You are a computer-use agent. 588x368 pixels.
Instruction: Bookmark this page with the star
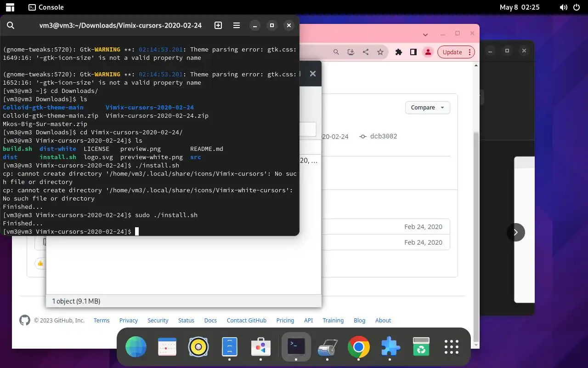380,52
